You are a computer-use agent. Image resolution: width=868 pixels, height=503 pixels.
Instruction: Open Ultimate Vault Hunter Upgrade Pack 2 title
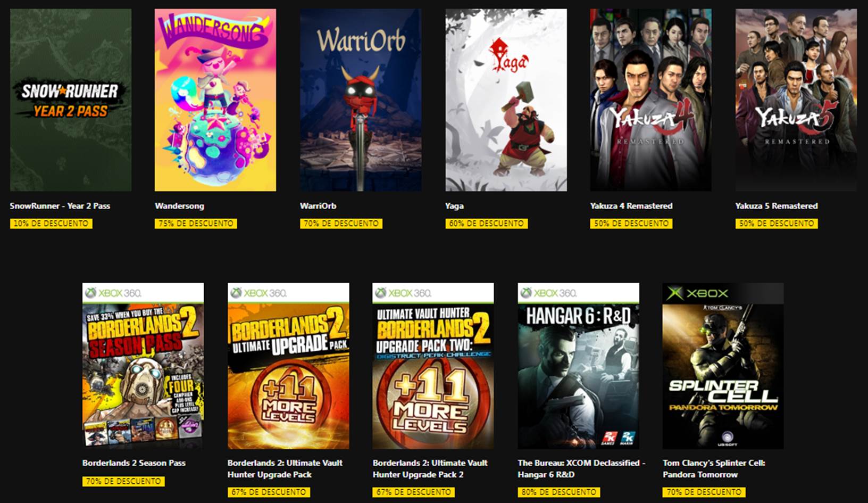pos(430,469)
